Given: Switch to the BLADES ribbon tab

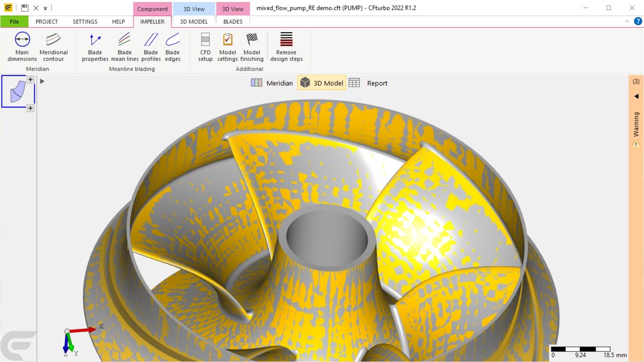Looking at the screenshot, I should [x=233, y=22].
